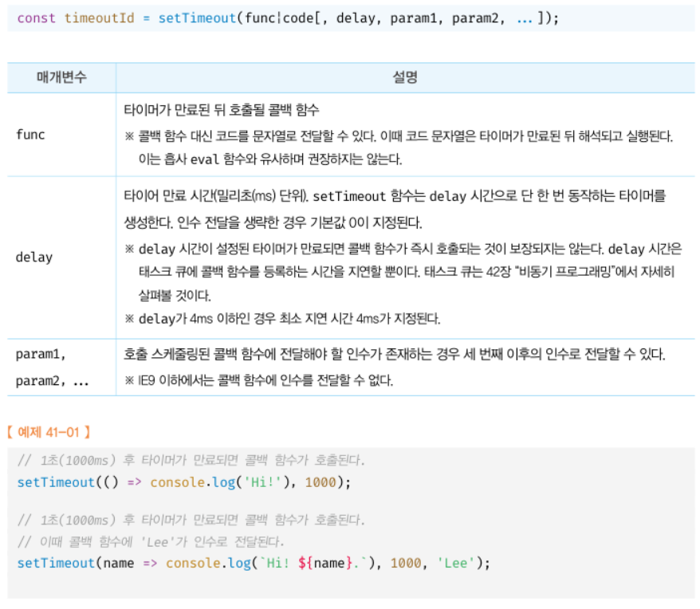
Task: Click the line '호출 스케줄링된 콜백 함수에 전달해야'
Action: point(394,354)
